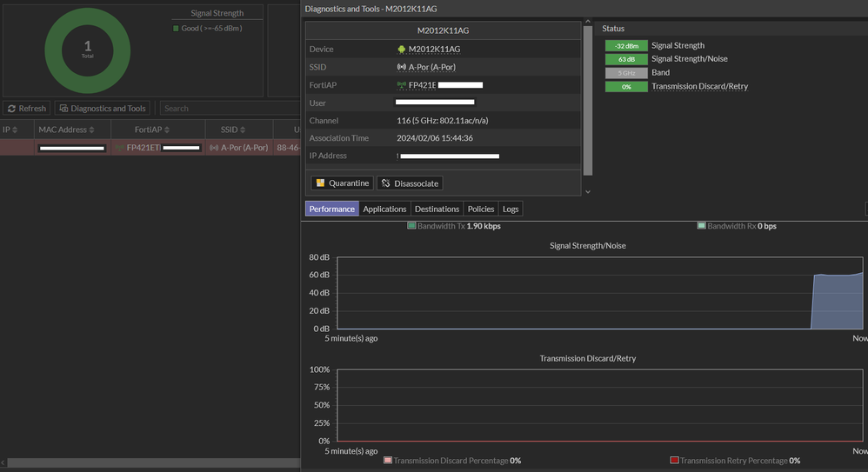Click the FortiAP icon in the table row
Image resolution: width=868 pixels, height=472 pixels.
119,148
